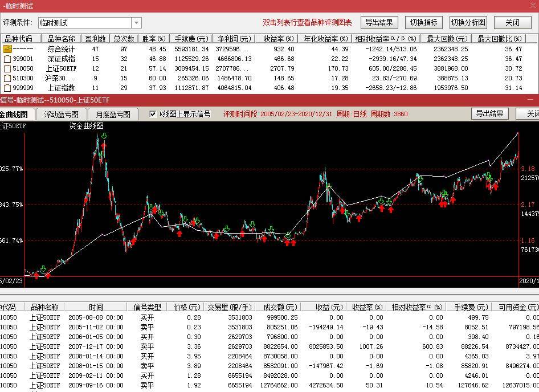Click the 2009-09-16 00:00 trade time
This screenshot has height=392, width=539.
coord(96,385)
